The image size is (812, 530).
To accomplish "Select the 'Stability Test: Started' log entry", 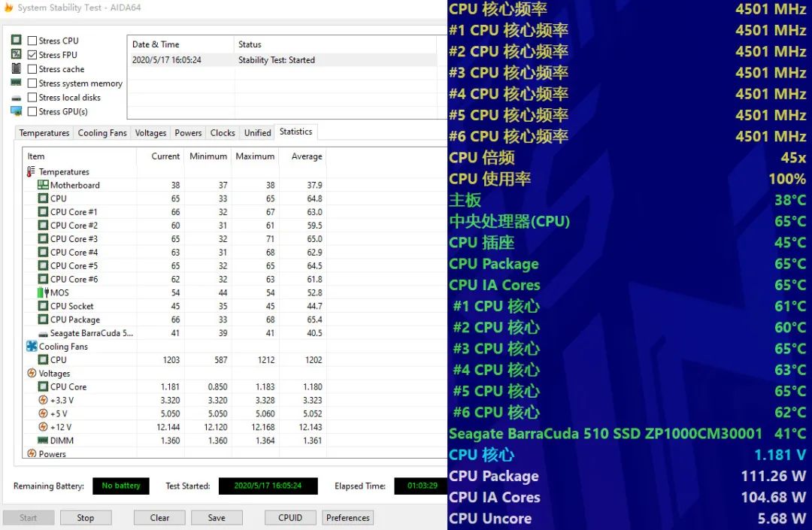I will click(282, 60).
